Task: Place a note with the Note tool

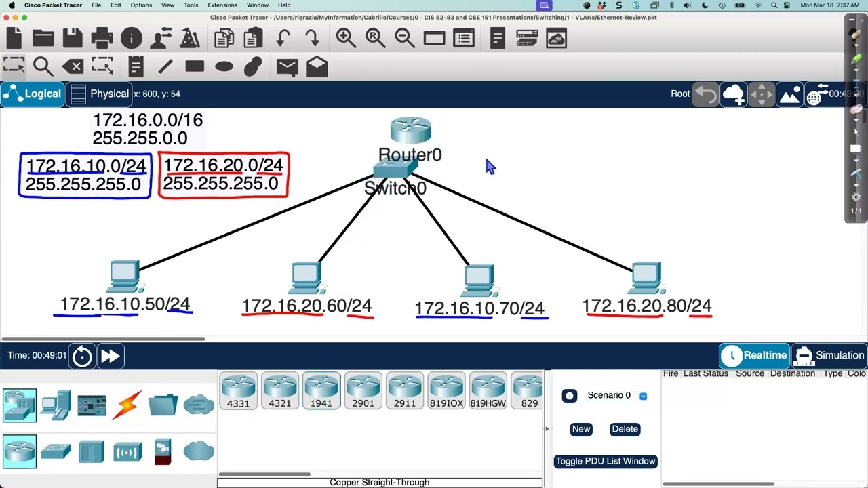Action: [x=136, y=66]
